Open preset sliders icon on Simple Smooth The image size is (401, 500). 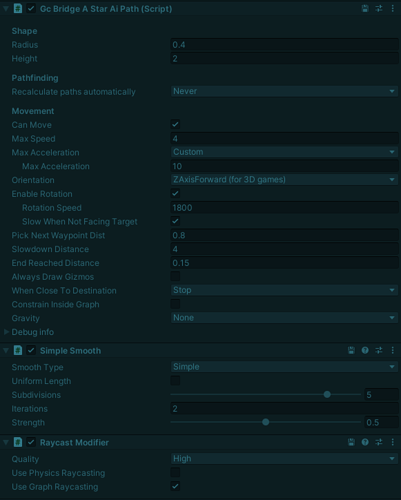click(379, 350)
